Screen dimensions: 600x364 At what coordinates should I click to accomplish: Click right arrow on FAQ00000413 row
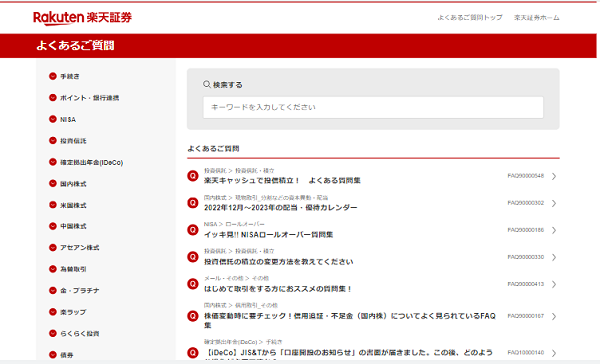pyautogui.click(x=554, y=284)
